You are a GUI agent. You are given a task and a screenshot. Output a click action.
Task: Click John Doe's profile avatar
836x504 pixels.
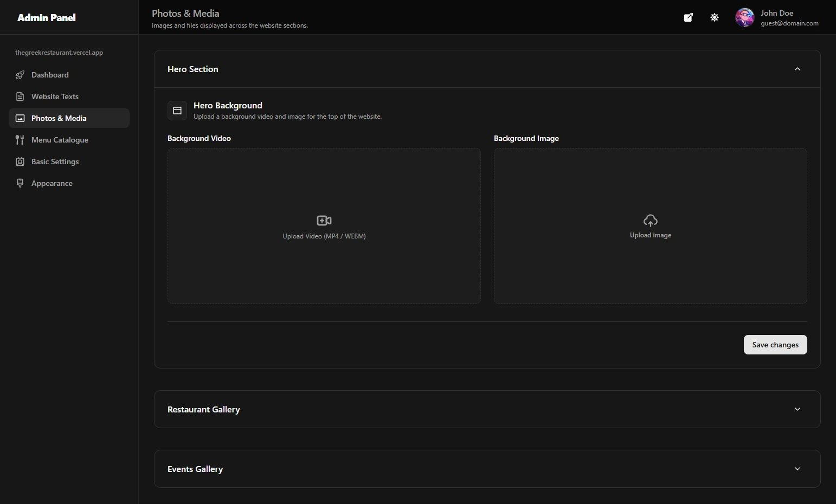(744, 17)
